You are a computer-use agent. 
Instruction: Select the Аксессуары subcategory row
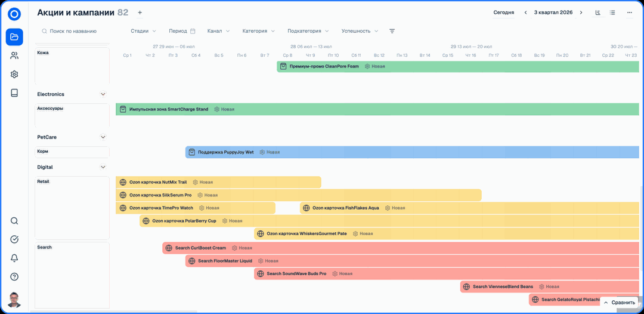tap(72, 115)
